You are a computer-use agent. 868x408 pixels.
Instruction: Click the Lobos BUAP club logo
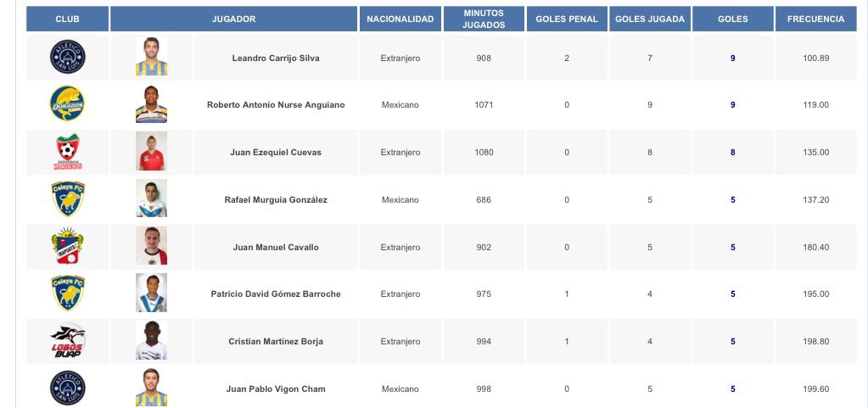point(67,341)
